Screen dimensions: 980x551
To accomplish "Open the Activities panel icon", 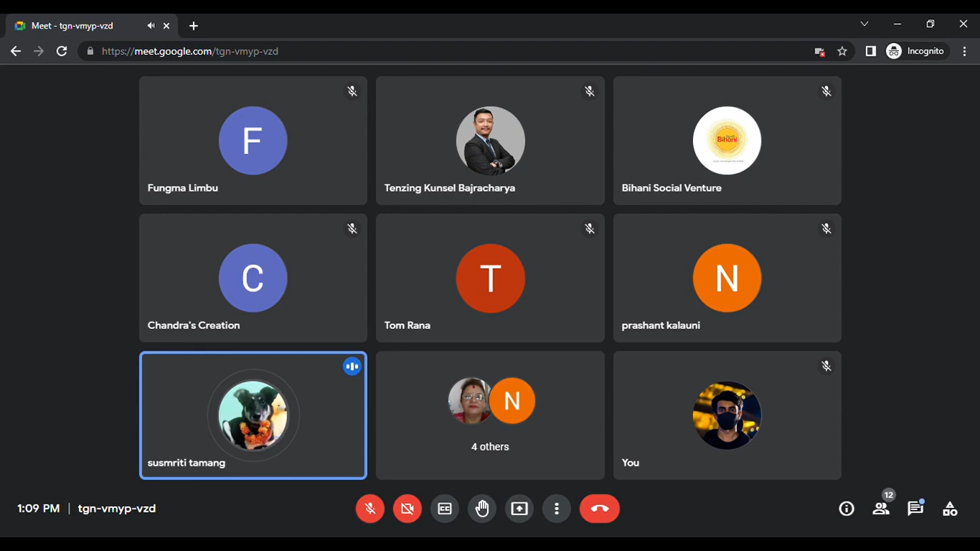I will 950,509.
